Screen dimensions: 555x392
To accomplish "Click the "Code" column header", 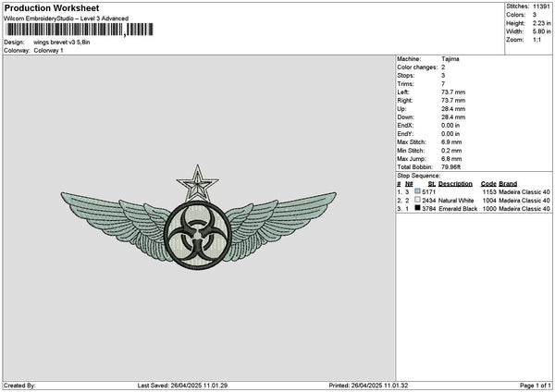I will pyautogui.click(x=488, y=184).
